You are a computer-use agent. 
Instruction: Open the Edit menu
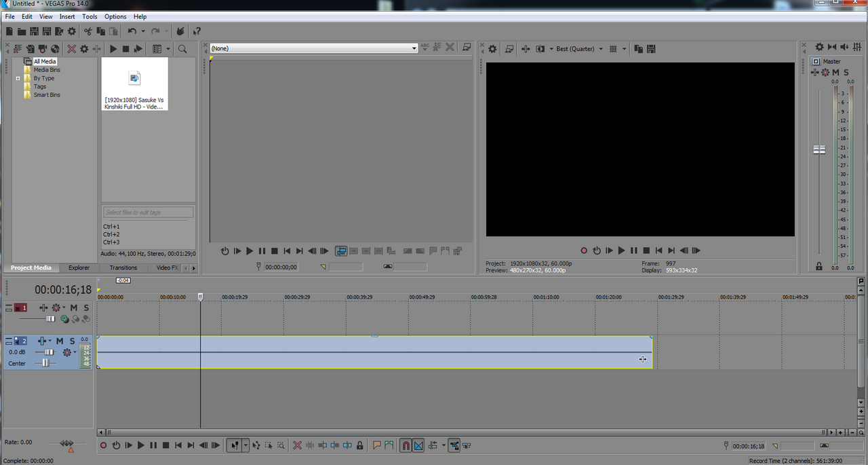tap(26, 16)
